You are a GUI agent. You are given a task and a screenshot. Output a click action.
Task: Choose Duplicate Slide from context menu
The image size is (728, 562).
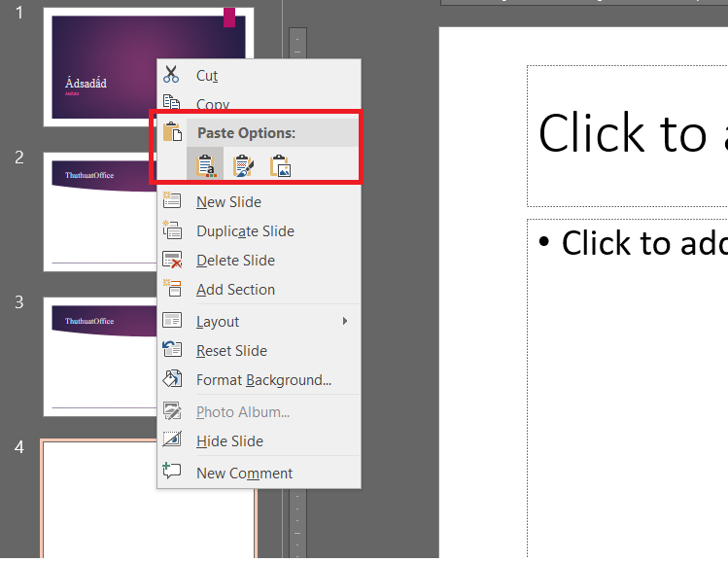tap(245, 231)
